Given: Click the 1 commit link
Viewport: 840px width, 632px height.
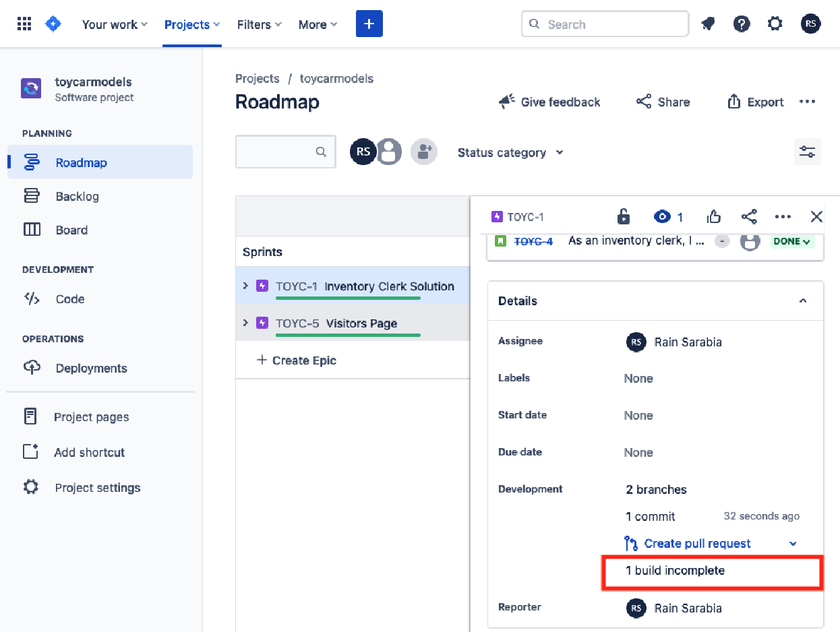Looking at the screenshot, I should coord(651,517).
